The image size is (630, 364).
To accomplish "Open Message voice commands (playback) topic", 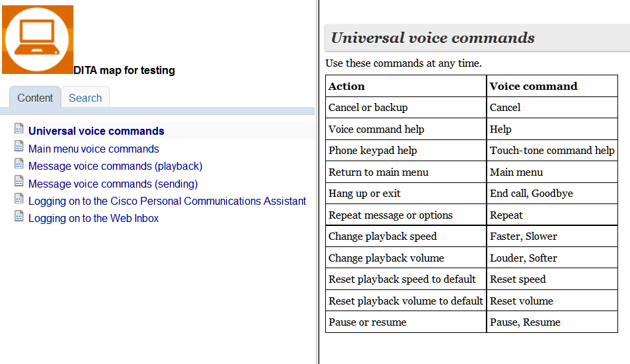I will (115, 166).
